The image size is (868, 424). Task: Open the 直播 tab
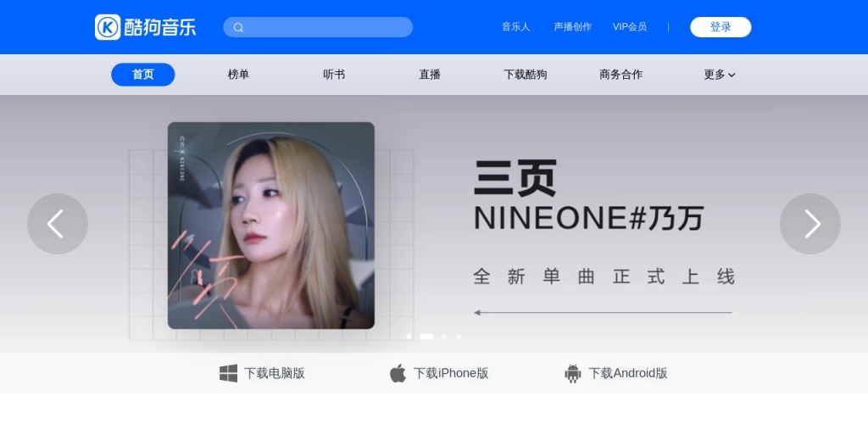pyautogui.click(x=430, y=75)
